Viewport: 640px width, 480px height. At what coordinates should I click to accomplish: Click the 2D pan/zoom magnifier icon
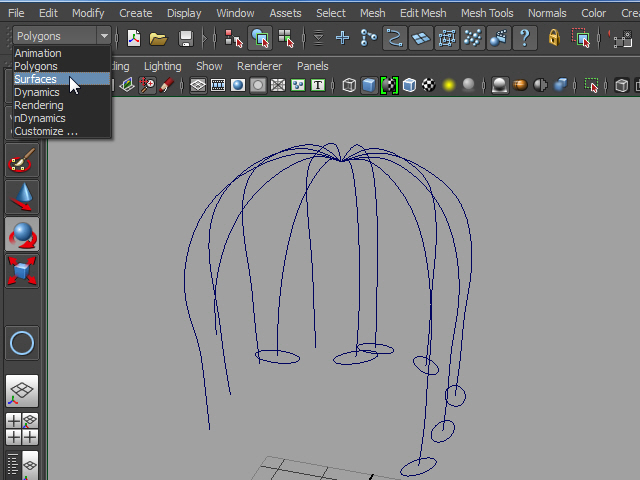tap(147, 85)
